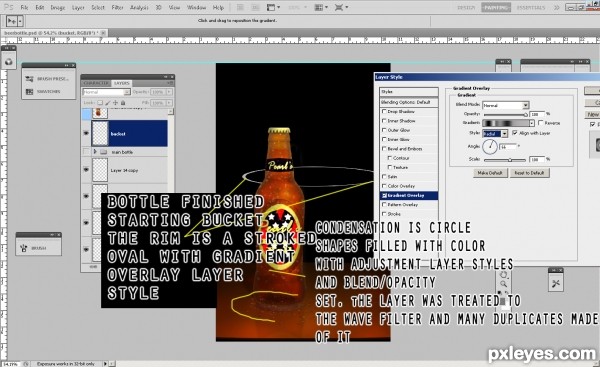Switch to the Layers tab
The height and width of the screenshot is (367, 600).
click(x=122, y=83)
